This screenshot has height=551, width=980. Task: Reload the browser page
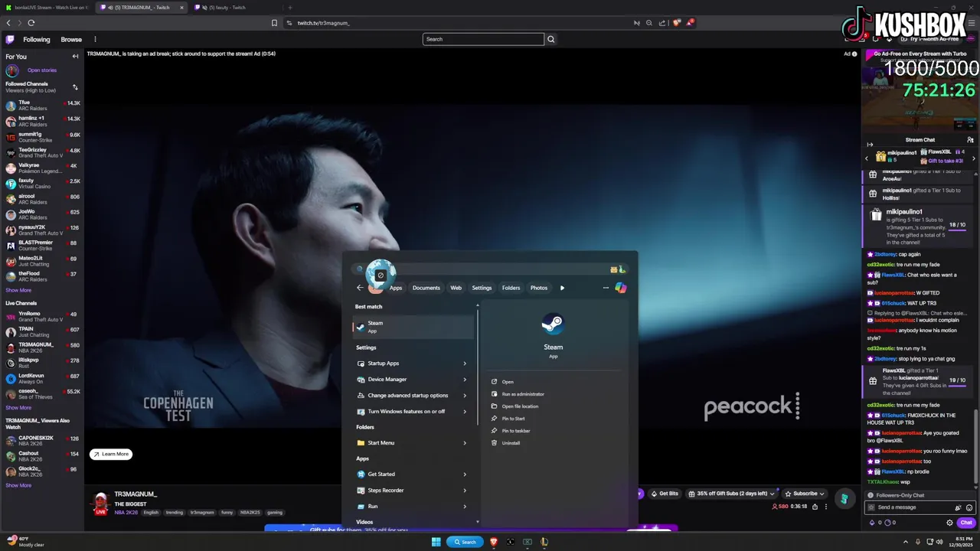(x=31, y=23)
